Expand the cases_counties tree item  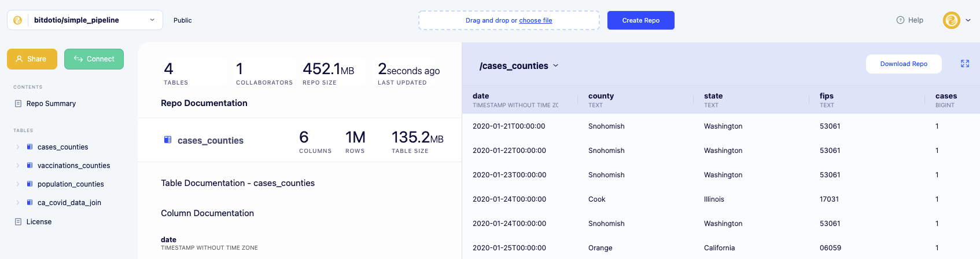(x=18, y=147)
